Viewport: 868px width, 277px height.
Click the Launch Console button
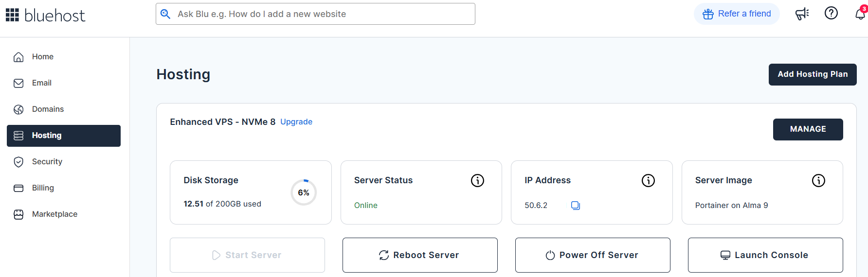[765, 255]
